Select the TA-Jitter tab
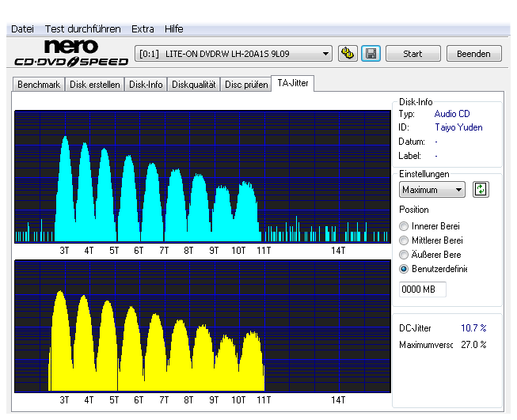This screenshot has width=517, height=420. click(x=293, y=83)
